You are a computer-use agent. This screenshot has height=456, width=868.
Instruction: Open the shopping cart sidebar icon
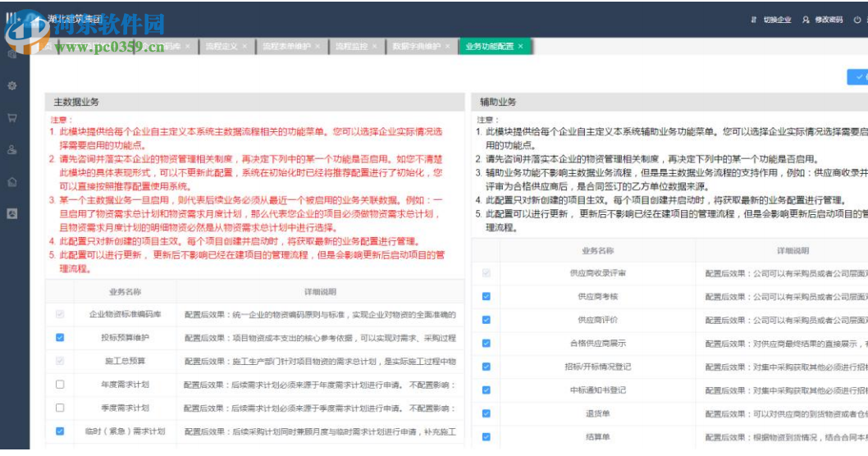(12, 118)
